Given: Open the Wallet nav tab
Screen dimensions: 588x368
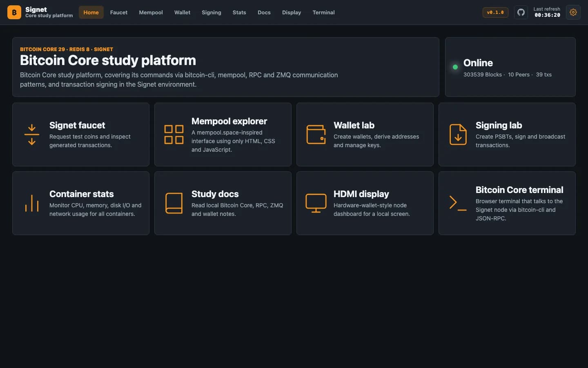Looking at the screenshot, I should coord(182,12).
